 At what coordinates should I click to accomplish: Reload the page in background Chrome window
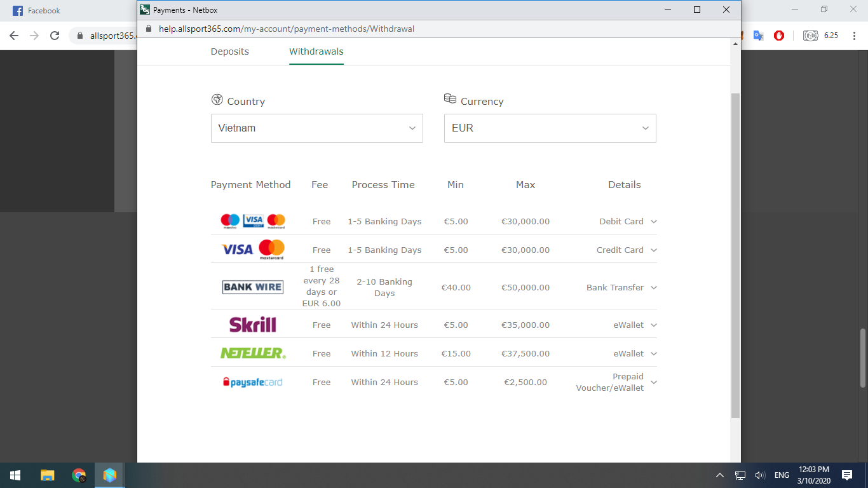[55, 36]
